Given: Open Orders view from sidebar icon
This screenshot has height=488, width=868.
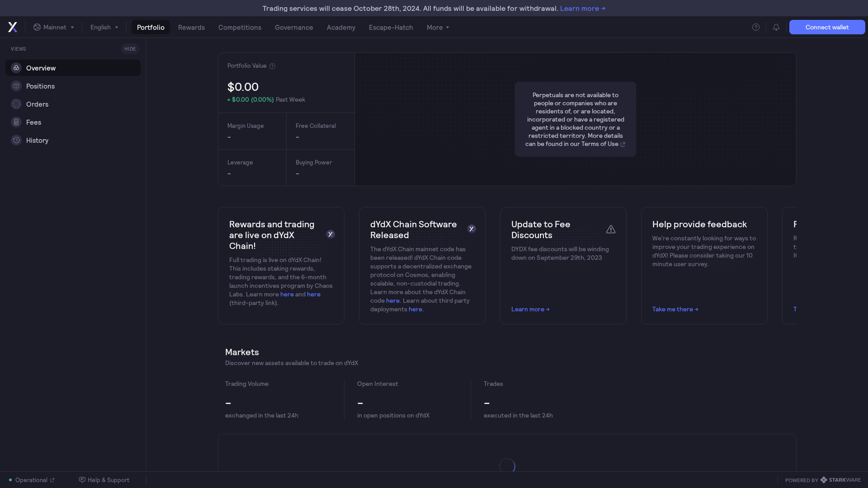Looking at the screenshot, I should pyautogui.click(x=16, y=104).
